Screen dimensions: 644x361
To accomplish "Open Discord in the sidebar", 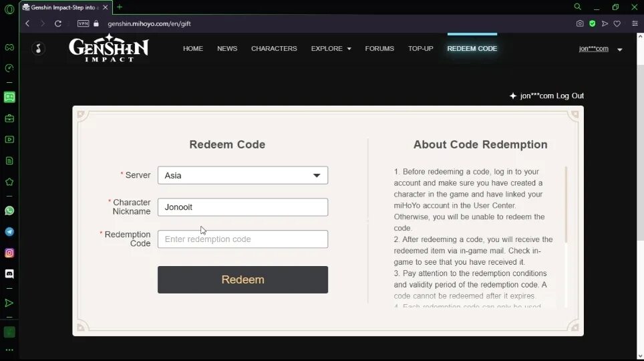I will (9, 274).
